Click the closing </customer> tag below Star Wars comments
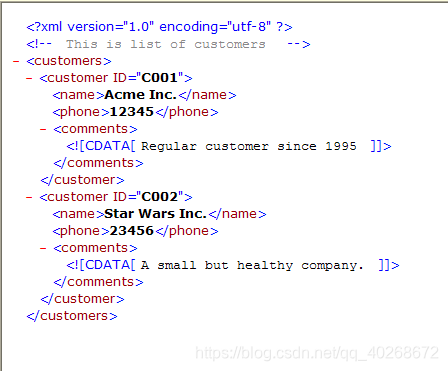The width and height of the screenshot is (448, 371). click(82, 299)
